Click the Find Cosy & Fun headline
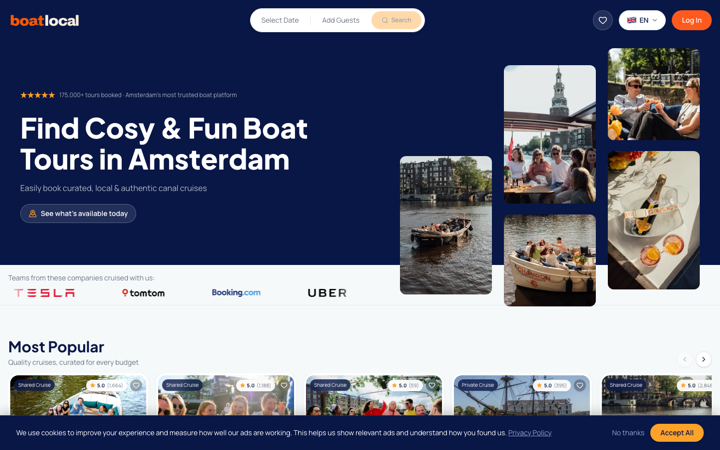This screenshot has width=720, height=450. click(x=163, y=144)
